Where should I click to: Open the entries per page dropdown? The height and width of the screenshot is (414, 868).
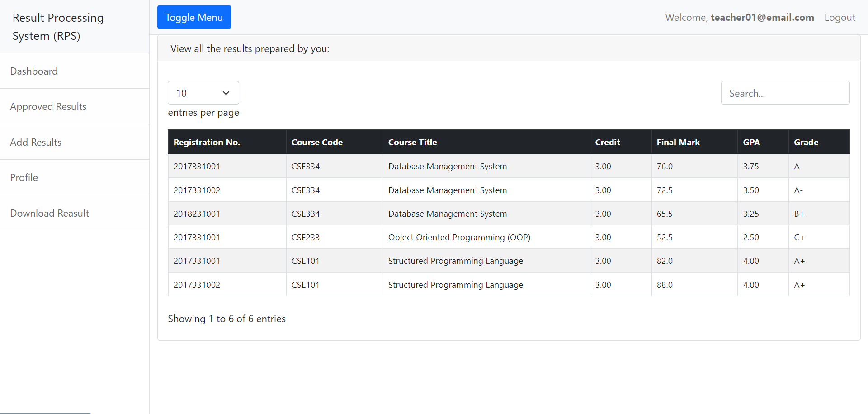pos(203,93)
